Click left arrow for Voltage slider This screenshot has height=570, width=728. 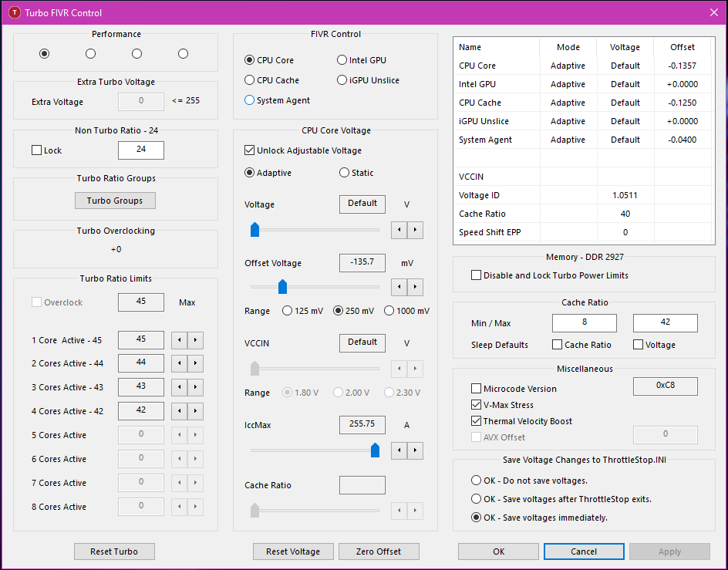coord(399,230)
